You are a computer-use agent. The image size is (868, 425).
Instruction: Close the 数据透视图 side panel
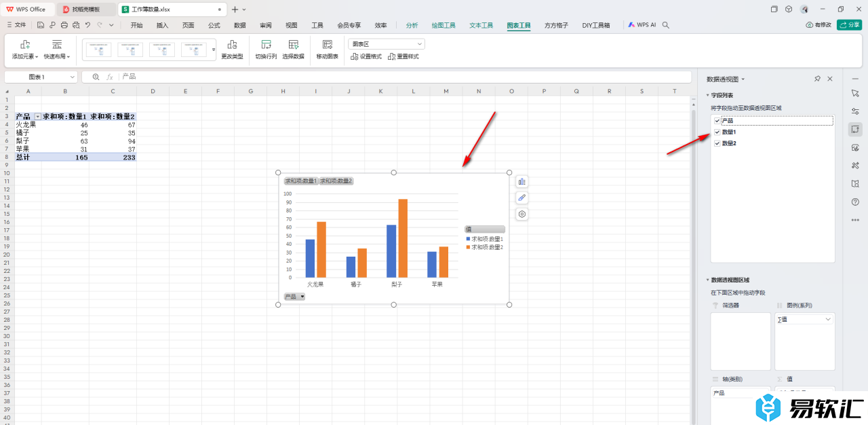tap(830, 79)
